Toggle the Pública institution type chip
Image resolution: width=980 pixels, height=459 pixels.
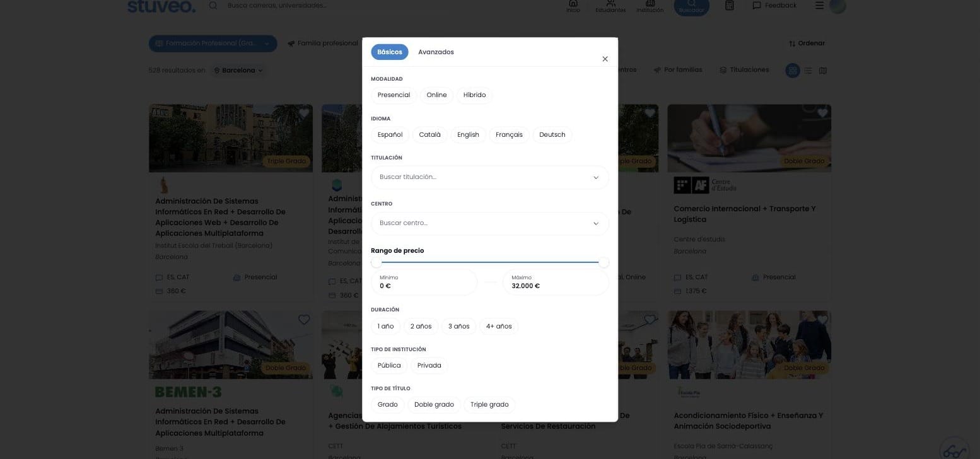click(389, 366)
